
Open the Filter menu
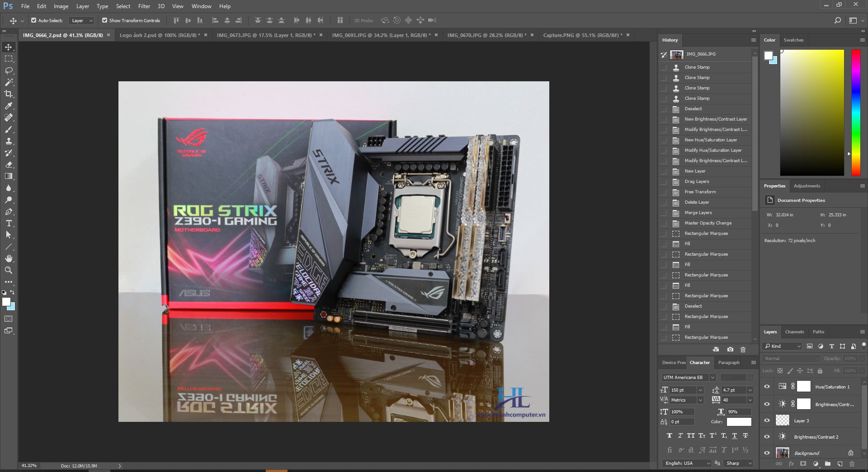click(x=144, y=6)
